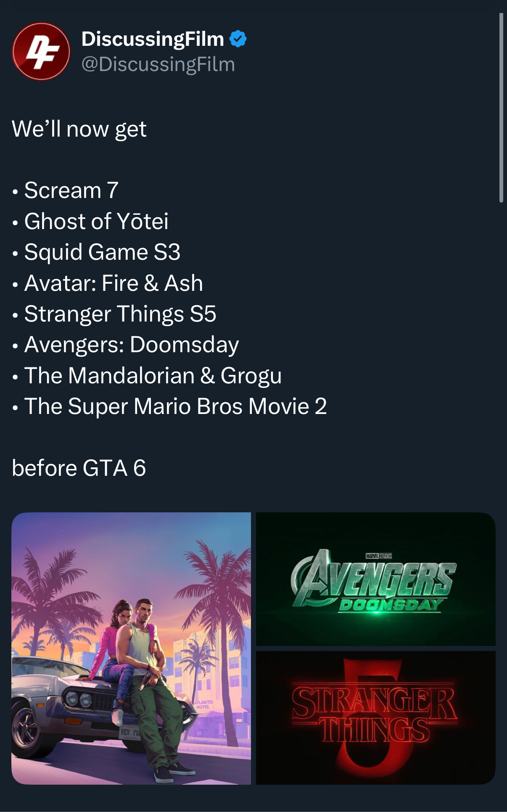This screenshot has width=507, height=812.
Task: Click the "Squid Game S3" list line
Action: pos(102,252)
